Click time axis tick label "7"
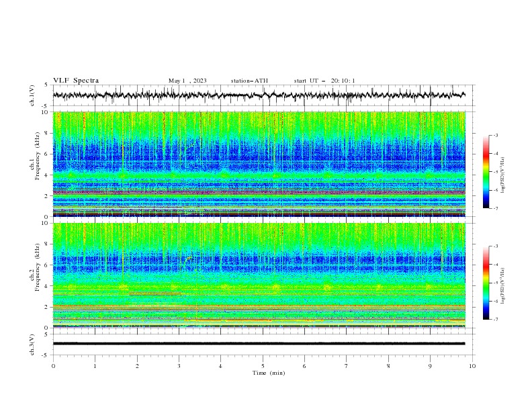 pyautogui.click(x=347, y=366)
